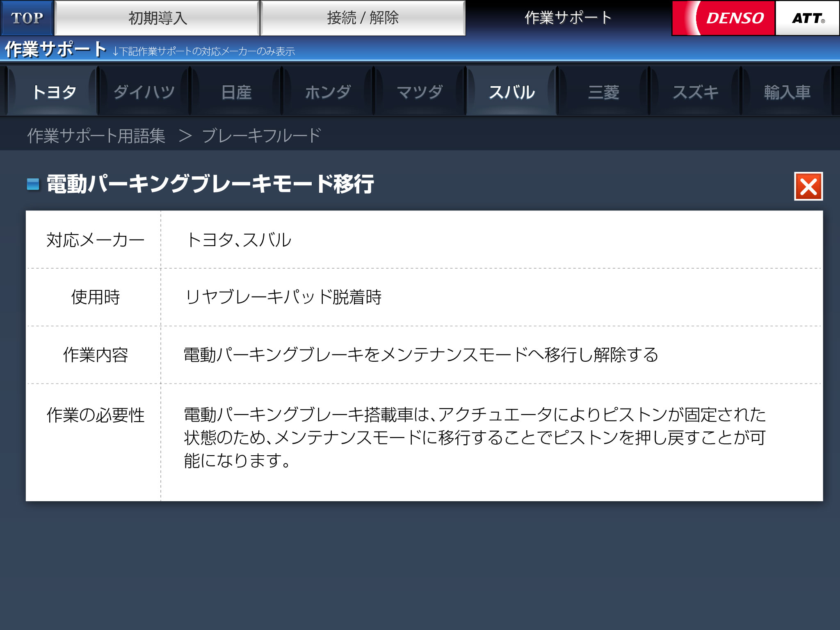The height and width of the screenshot is (630, 840).
Task: Click the ATT logo
Action: 807,18
